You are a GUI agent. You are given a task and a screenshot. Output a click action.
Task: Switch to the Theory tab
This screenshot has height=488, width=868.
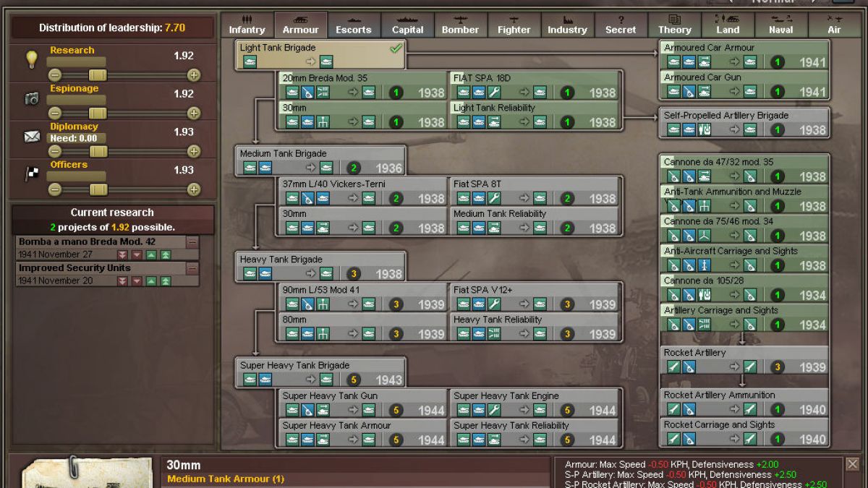[674, 25]
